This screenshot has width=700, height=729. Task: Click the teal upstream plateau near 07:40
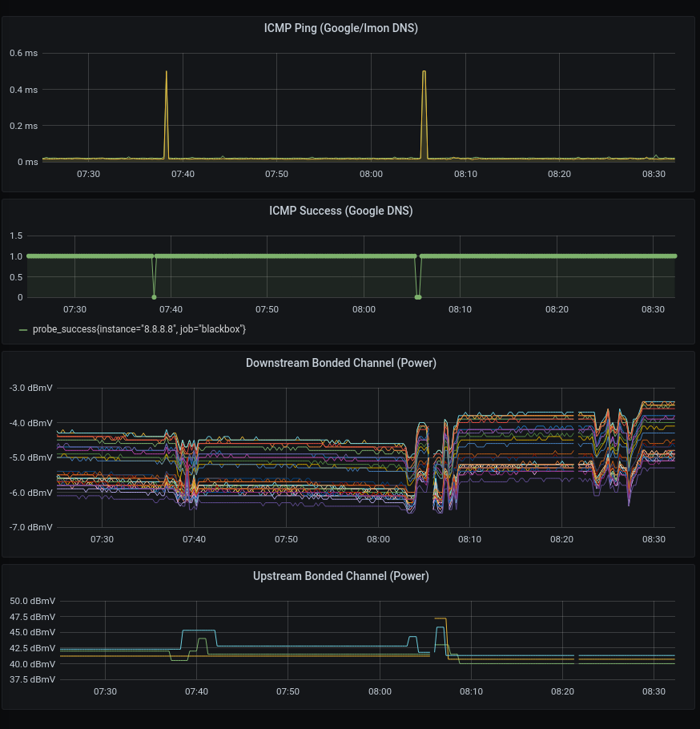click(199, 630)
